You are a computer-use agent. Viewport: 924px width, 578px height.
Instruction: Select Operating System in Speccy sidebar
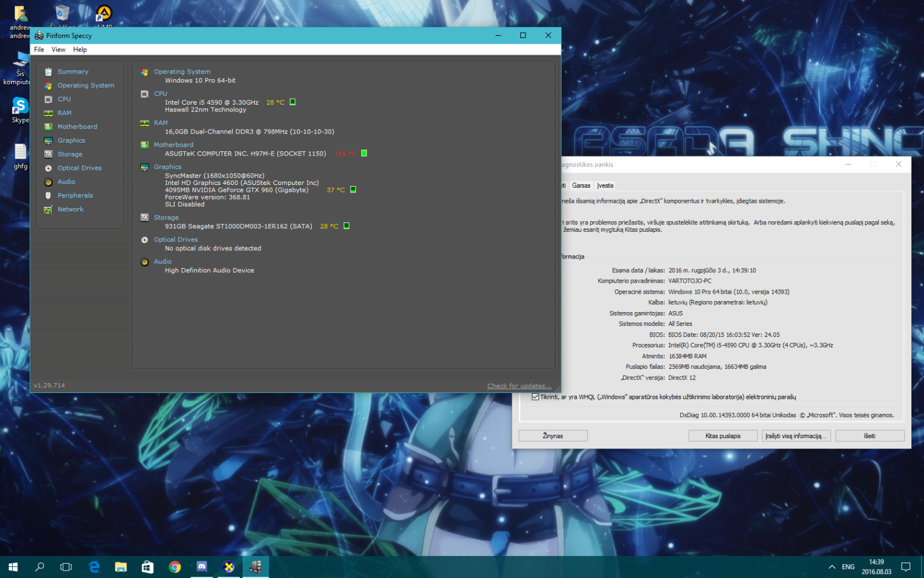tap(86, 86)
